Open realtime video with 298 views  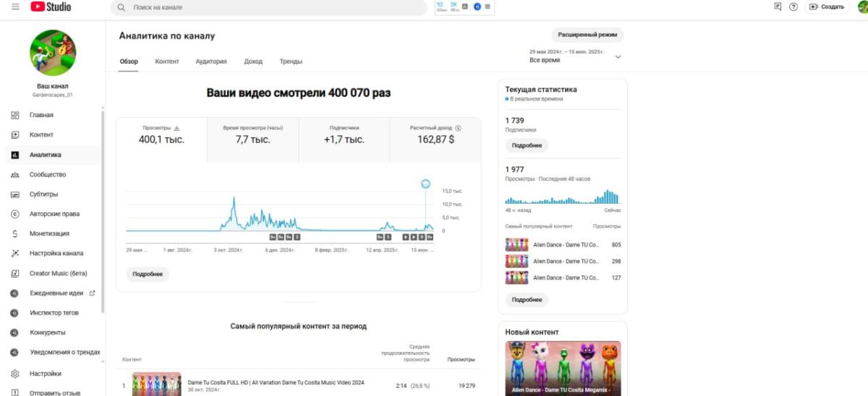click(563, 262)
